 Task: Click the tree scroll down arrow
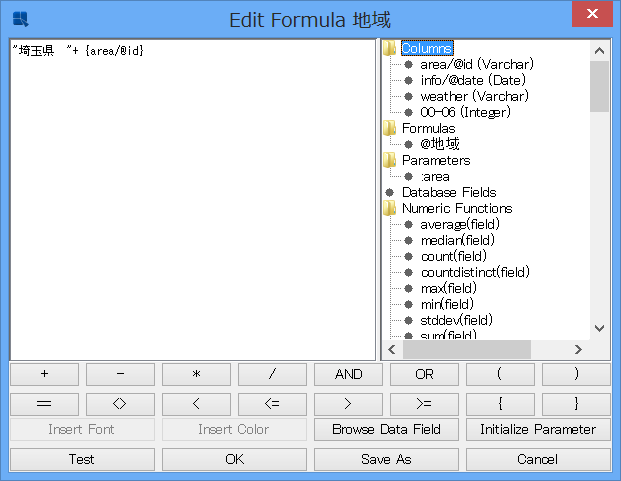click(600, 329)
